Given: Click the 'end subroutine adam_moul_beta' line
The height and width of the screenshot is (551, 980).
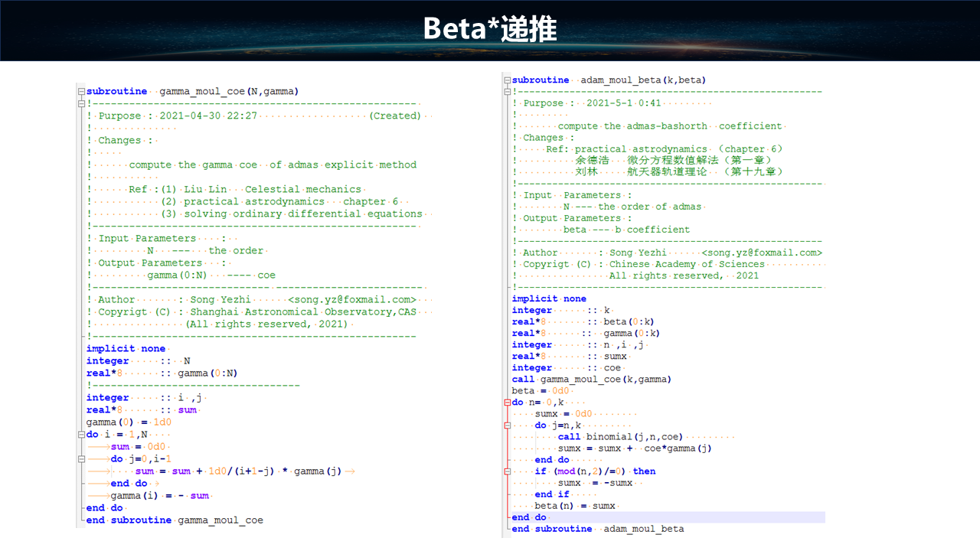Looking at the screenshot, I should (597, 529).
